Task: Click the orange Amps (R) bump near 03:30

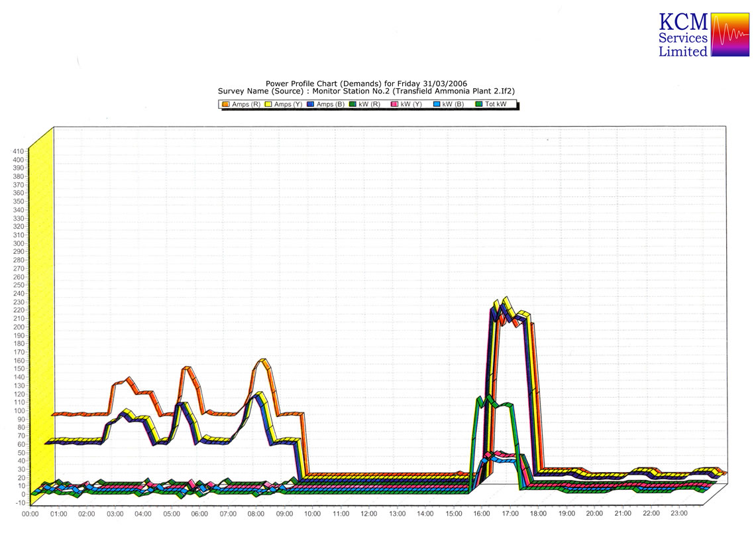Action: point(129,380)
